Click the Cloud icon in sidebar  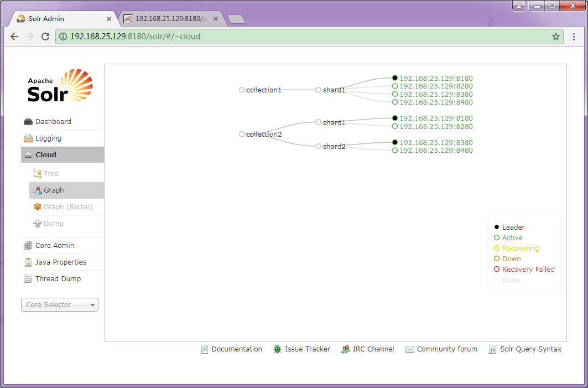tap(28, 155)
